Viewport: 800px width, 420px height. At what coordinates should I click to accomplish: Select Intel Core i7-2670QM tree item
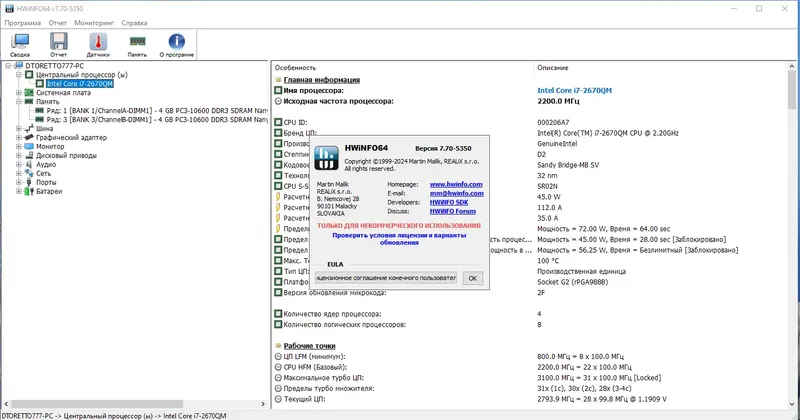pos(80,84)
